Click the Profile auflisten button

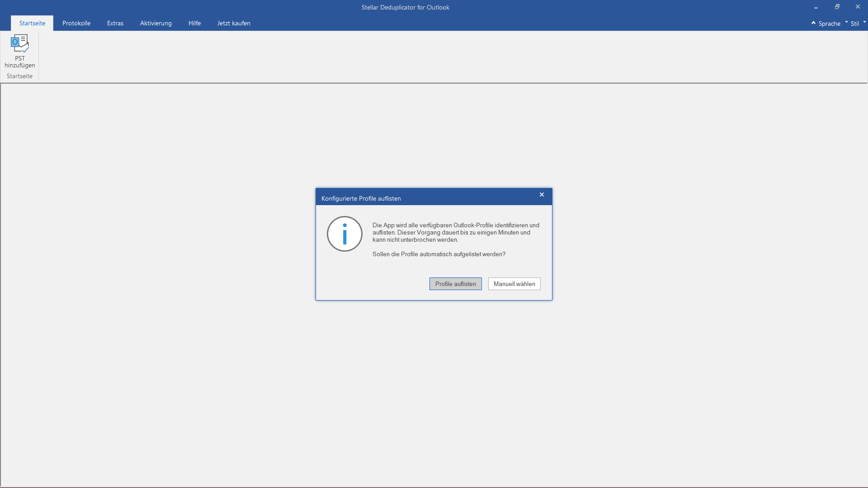(x=455, y=284)
